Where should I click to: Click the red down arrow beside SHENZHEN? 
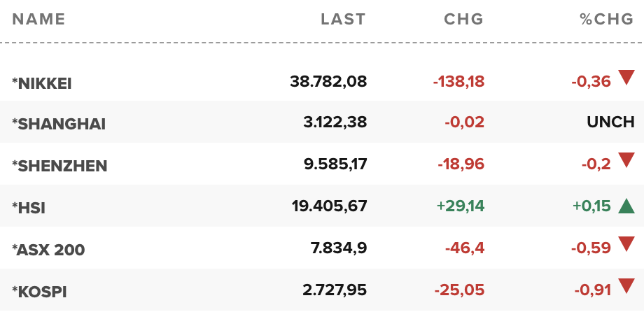[626, 160]
